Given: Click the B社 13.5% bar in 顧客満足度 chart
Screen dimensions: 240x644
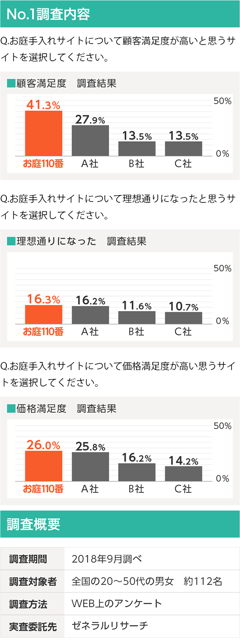Looking at the screenshot, I should click(137, 148).
